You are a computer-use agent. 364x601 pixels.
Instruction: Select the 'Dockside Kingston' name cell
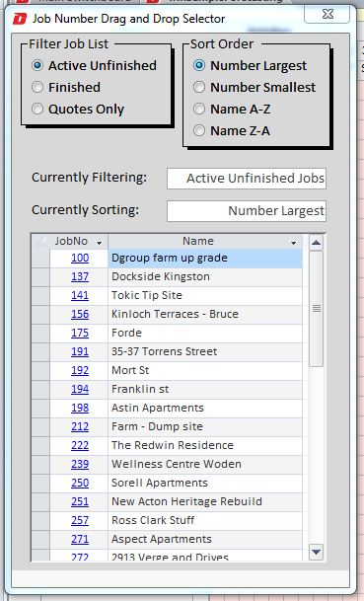205,277
